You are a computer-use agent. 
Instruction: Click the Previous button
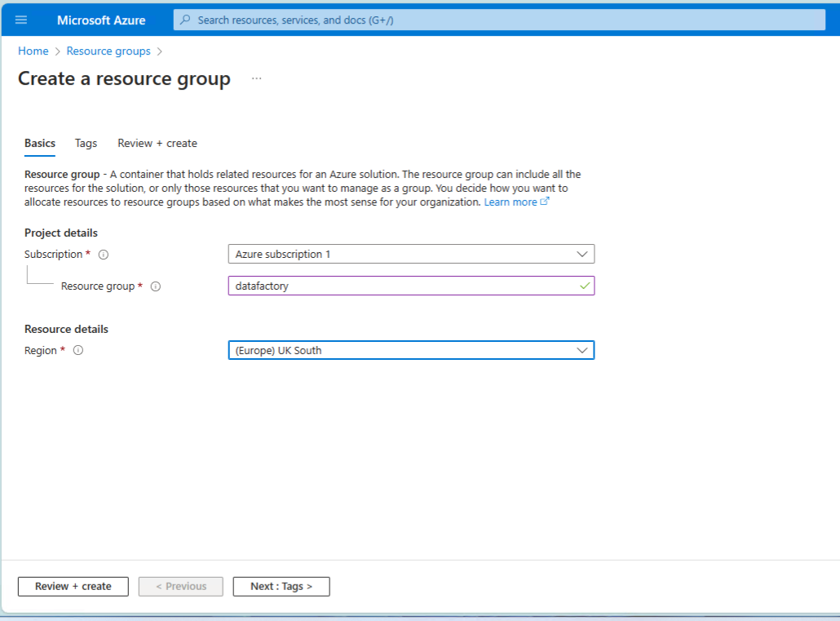pyautogui.click(x=181, y=586)
